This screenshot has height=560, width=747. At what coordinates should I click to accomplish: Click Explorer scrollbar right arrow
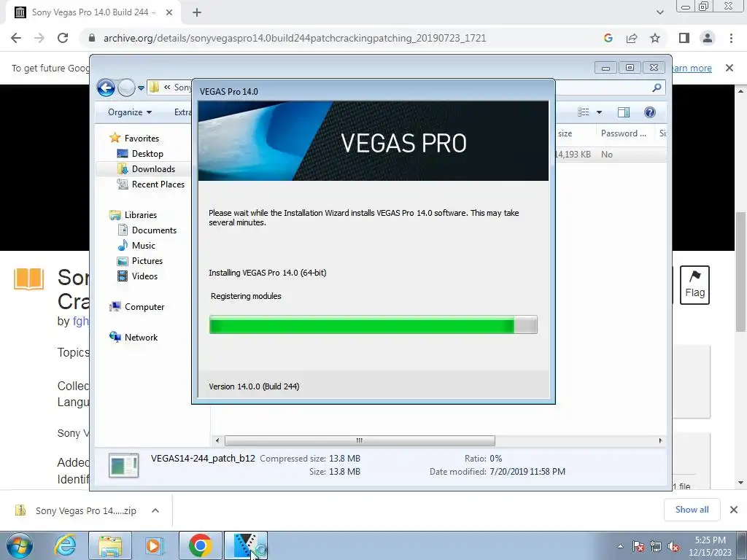(x=660, y=440)
